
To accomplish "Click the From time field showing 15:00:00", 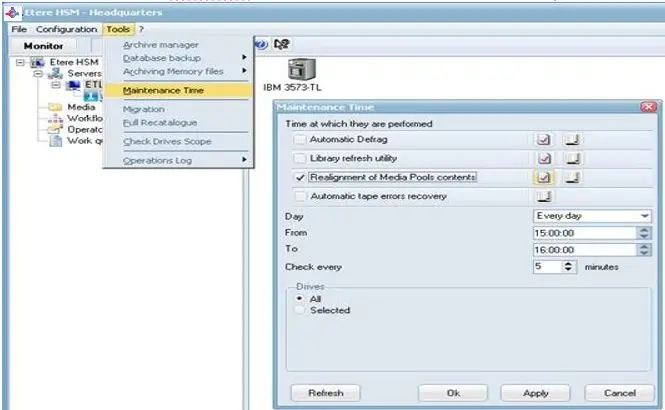I will tap(582, 233).
